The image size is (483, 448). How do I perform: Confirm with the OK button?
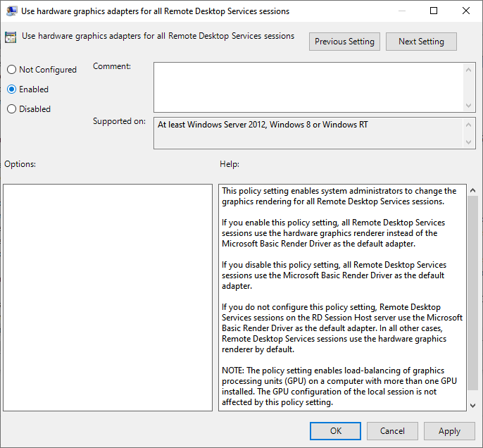(x=335, y=431)
